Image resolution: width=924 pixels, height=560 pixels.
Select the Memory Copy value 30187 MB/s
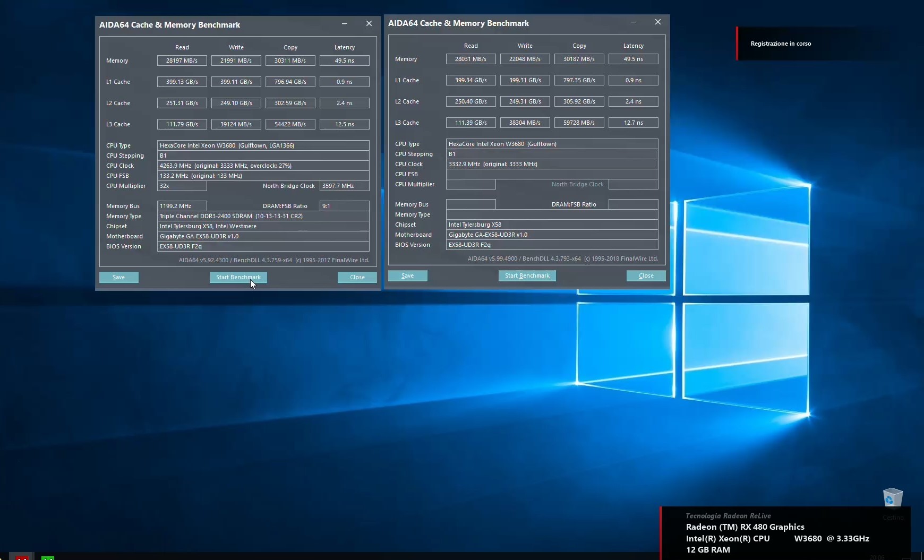pos(579,59)
